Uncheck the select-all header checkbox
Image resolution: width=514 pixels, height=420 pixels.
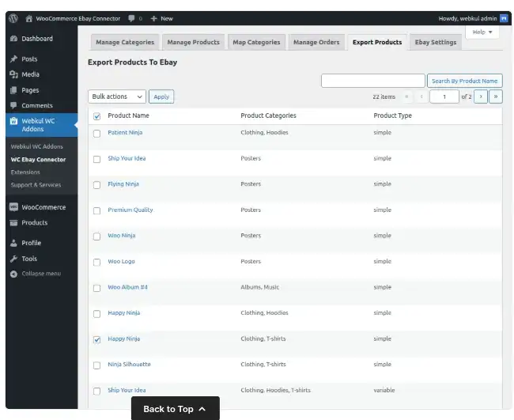pyautogui.click(x=96, y=116)
